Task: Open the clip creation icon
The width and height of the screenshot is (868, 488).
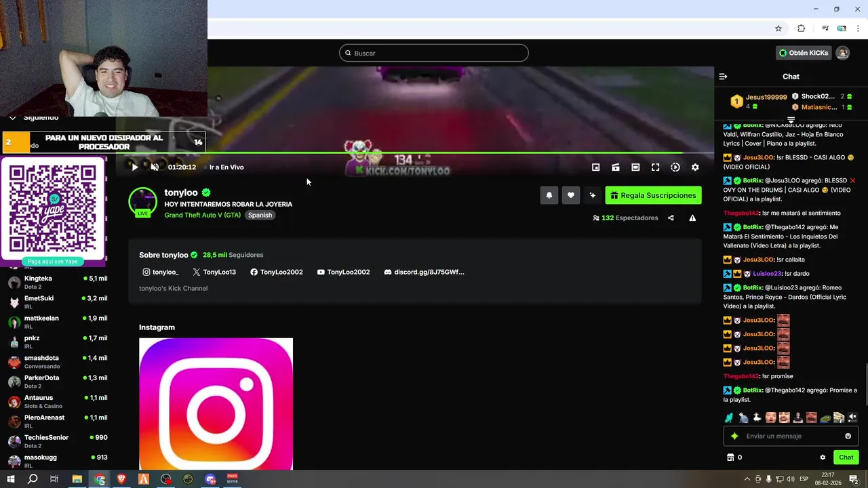Action: tap(616, 167)
